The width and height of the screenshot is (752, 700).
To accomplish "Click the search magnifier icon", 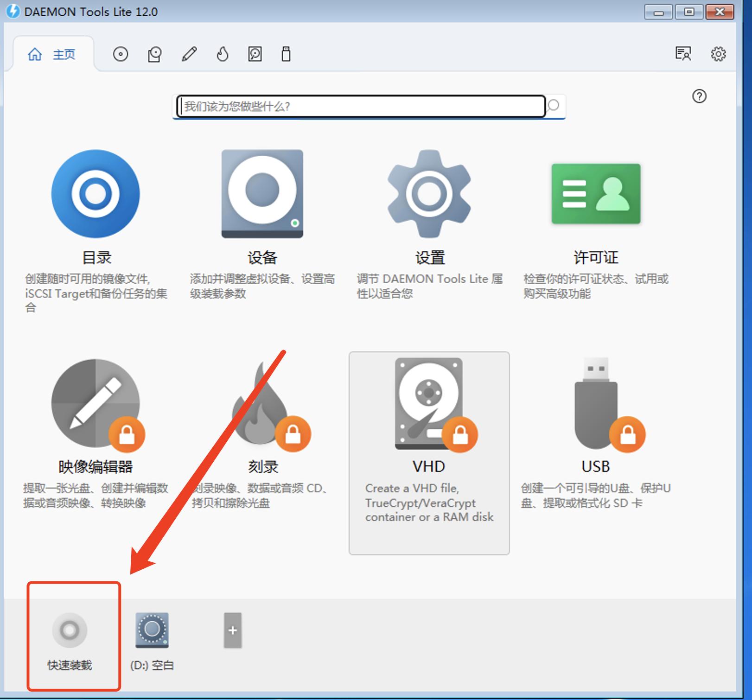I will pyautogui.click(x=553, y=106).
